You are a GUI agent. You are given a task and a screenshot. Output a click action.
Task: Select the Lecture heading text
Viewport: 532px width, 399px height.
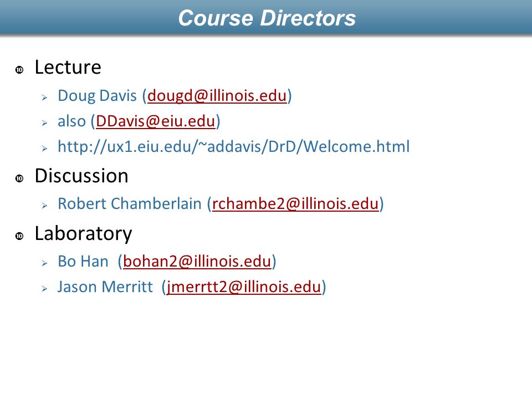[68, 67]
